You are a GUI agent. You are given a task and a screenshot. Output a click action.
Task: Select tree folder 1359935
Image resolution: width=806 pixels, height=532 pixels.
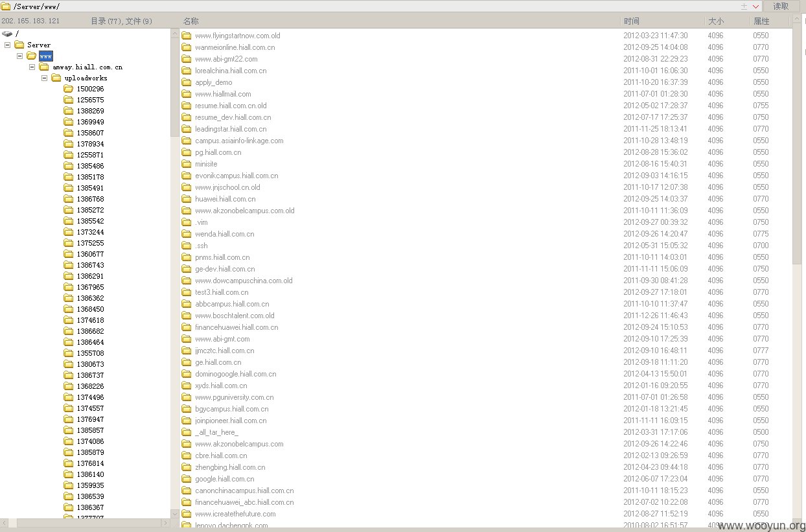click(90, 485)
